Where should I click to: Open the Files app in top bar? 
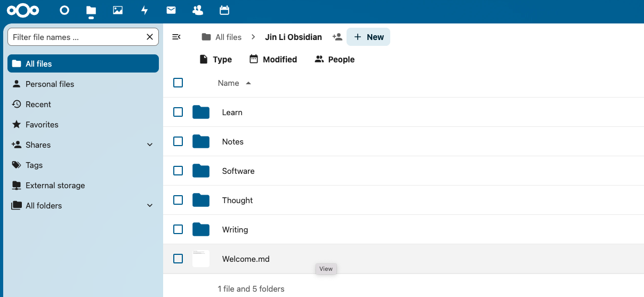click(91, 10)
